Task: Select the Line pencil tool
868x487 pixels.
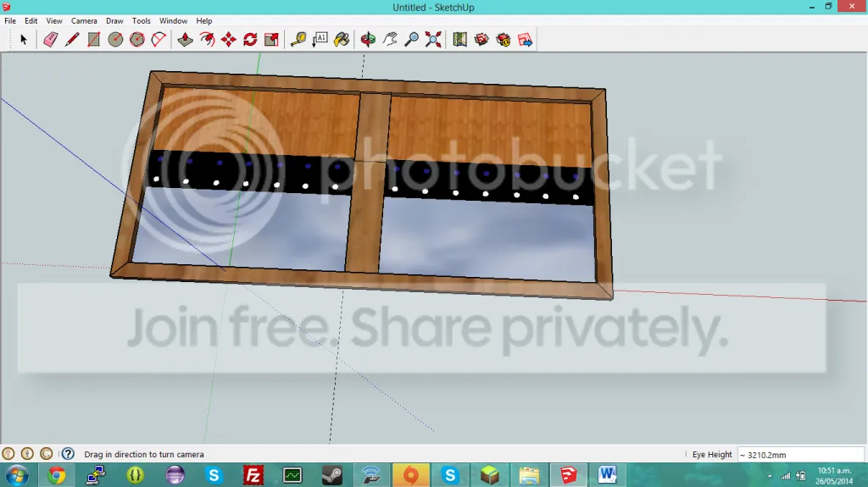Action: 72,39
